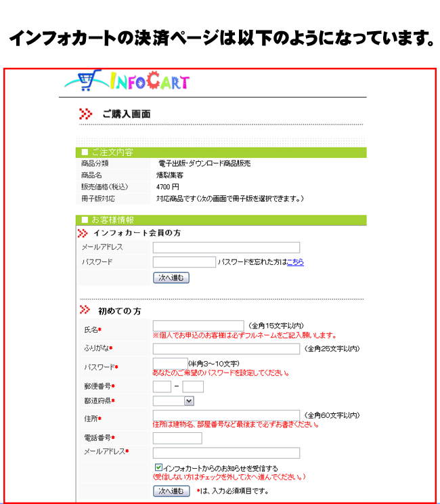
Task: Click the red フルネーム full-name notice text
Action: 245,335
